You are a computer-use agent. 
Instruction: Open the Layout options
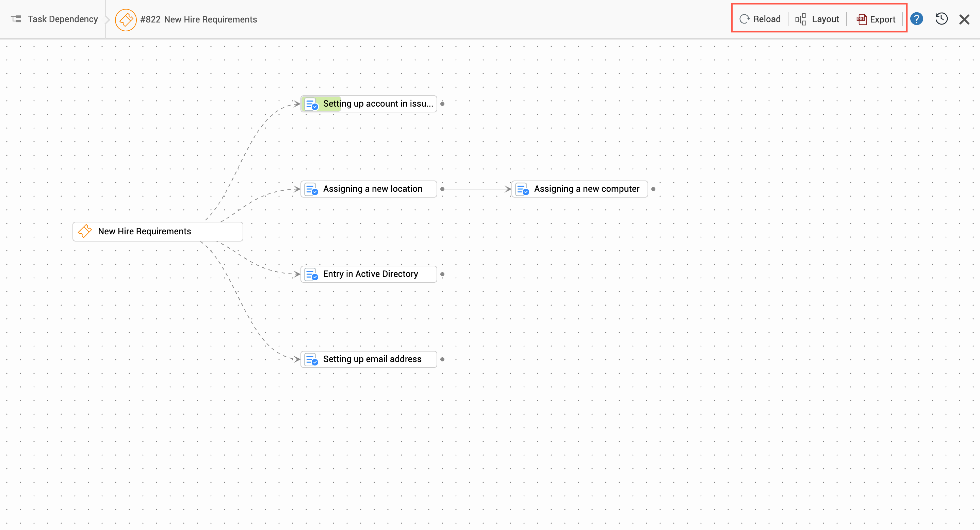(x=817, y=19)
